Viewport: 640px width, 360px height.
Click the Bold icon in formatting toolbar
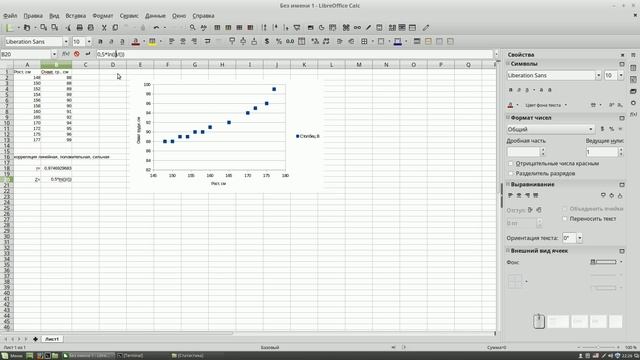click(x=100, y=41)
